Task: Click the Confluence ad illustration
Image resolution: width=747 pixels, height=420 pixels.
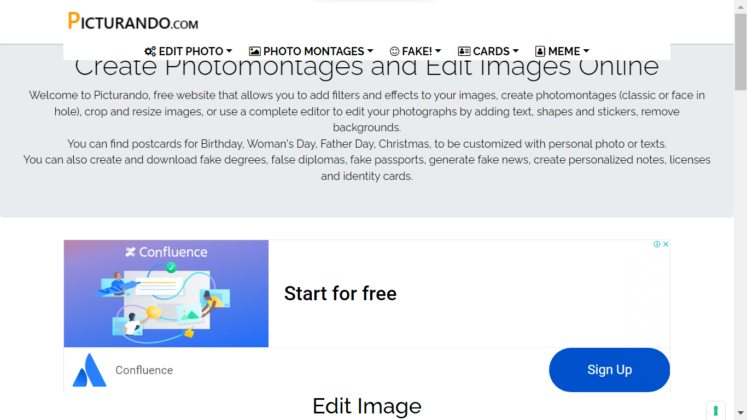Action: (166, 293)
